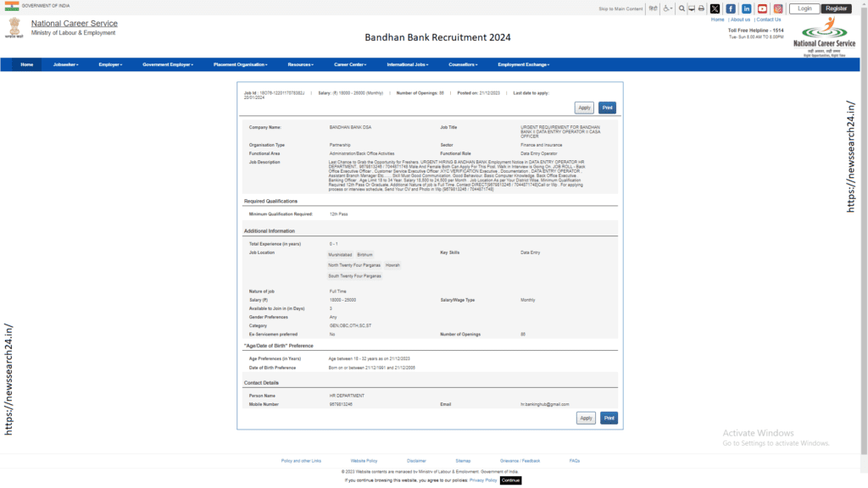The image size is (868, 488).
Task: Open the X (Twitter) social icon
Action: (x=715, y=8)
